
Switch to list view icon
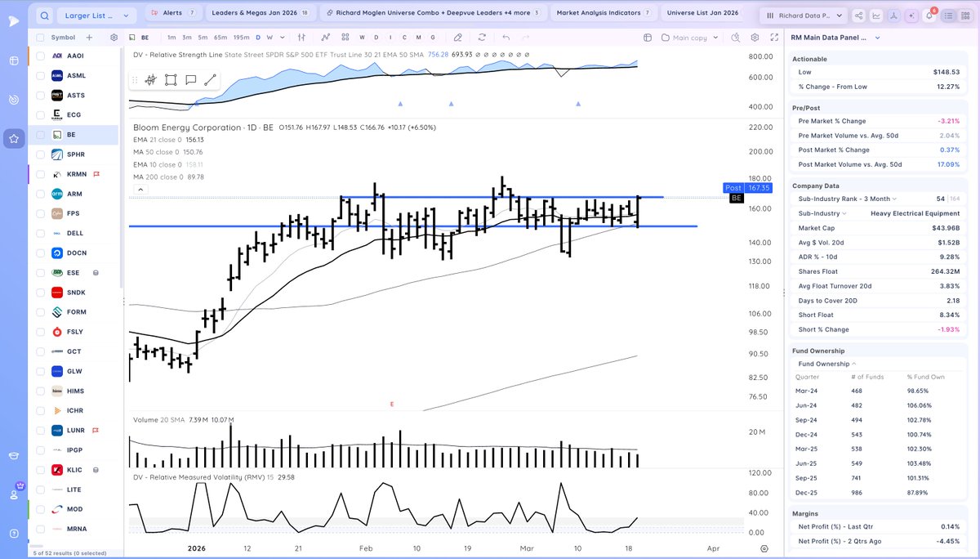(948, 16)
